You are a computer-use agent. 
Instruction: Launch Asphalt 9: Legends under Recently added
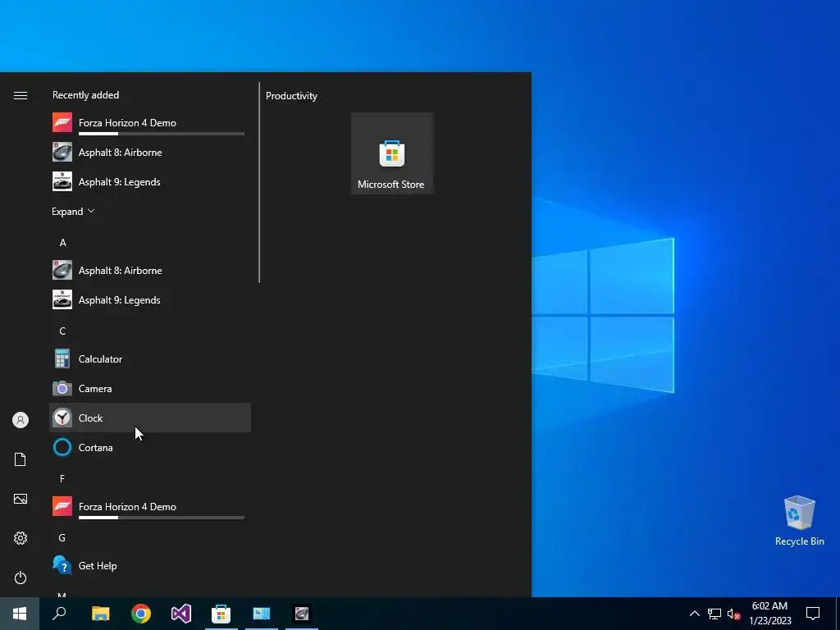[x=150, y=181]
